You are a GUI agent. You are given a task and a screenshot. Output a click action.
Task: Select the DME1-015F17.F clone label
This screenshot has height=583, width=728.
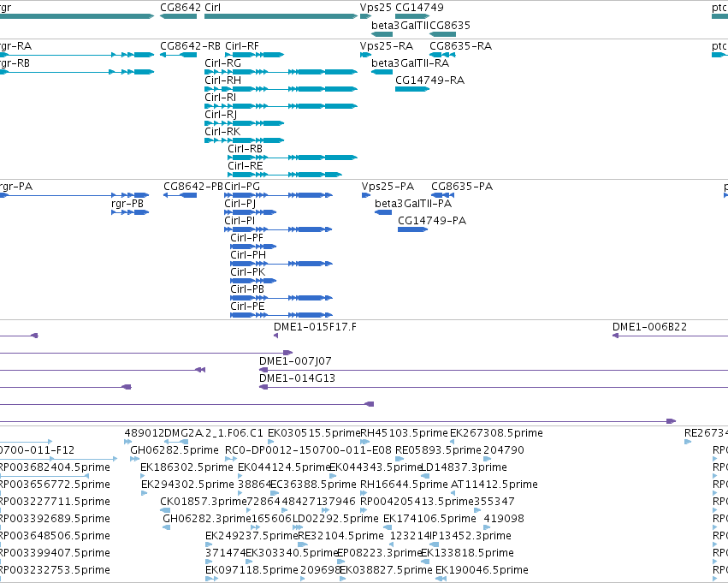316,328
